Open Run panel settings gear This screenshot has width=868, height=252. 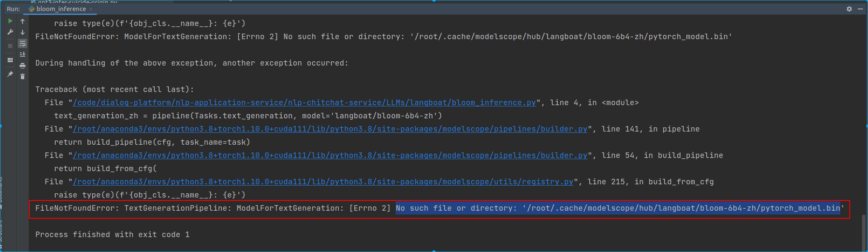tap(849, 9)
